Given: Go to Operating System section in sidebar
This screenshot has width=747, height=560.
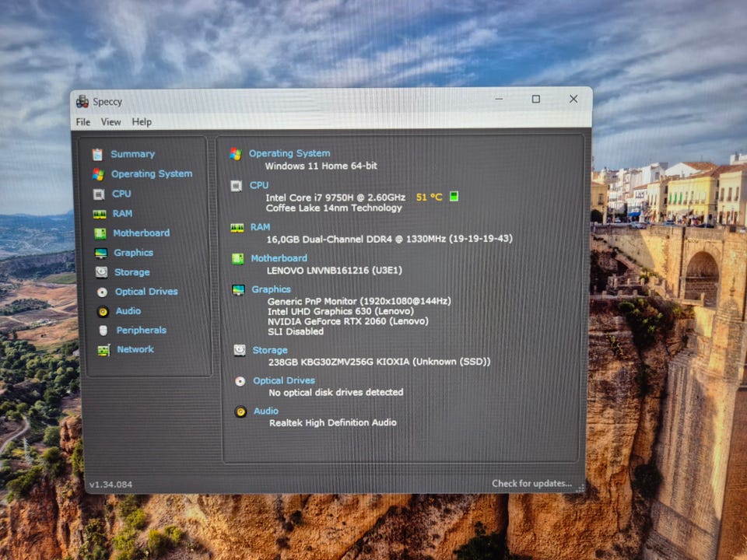Looking at the screenshot, I should (152, 174).
